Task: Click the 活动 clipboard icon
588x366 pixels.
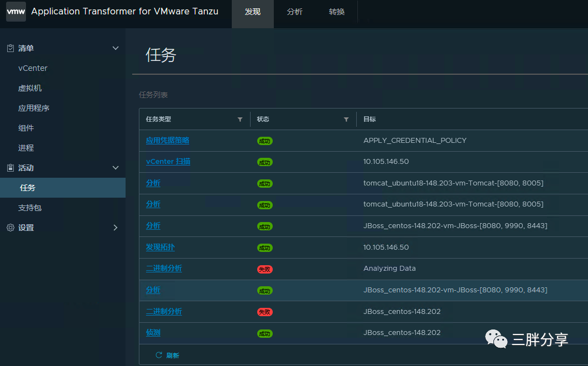Action: point(11,168)
